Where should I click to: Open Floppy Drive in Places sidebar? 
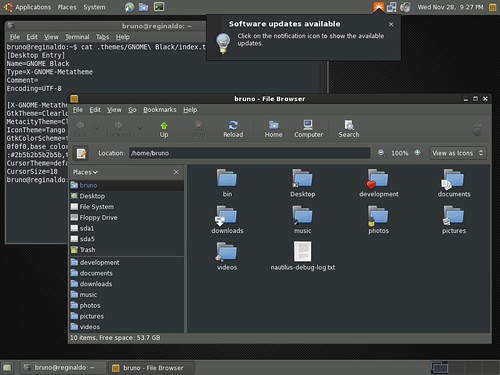pyautogui.click(x=127, y=217)
